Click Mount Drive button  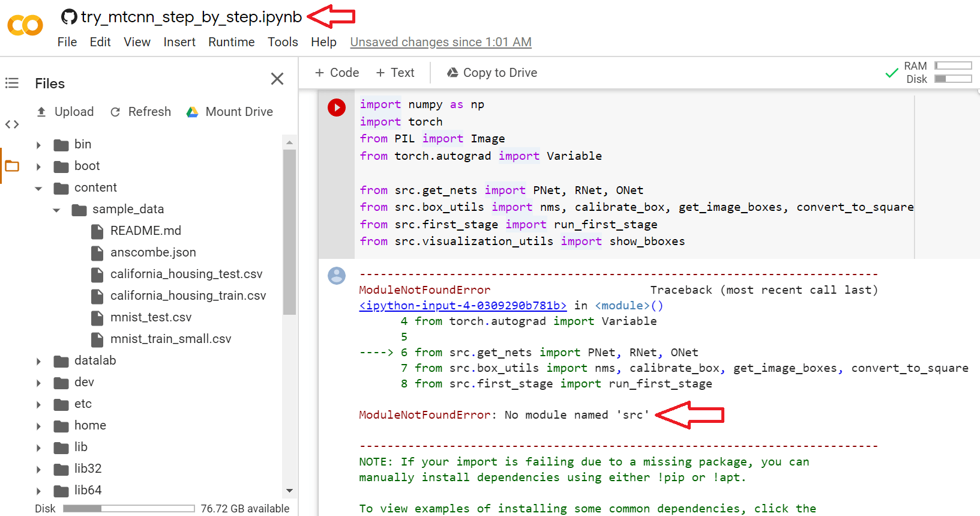pos(230,112)
